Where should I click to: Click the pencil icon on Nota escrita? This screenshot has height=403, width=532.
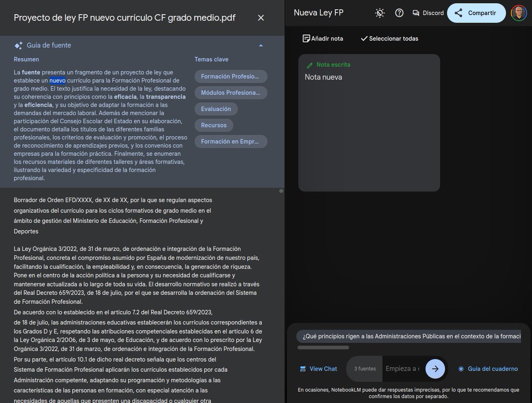[309, 65]
